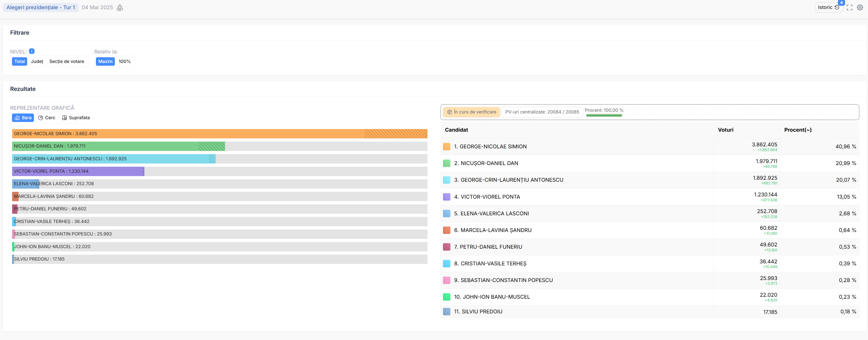Click the ballot box icon beside the date

120,7
